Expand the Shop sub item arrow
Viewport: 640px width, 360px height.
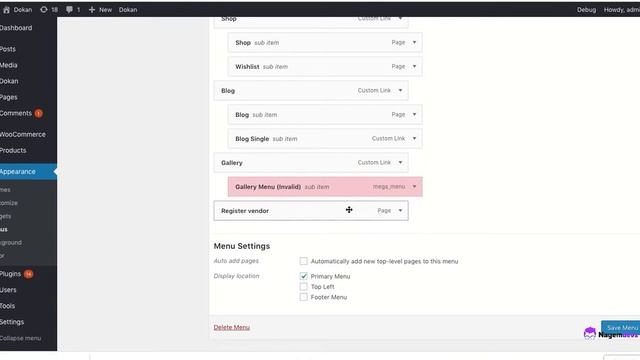click(x=414, y=42)
